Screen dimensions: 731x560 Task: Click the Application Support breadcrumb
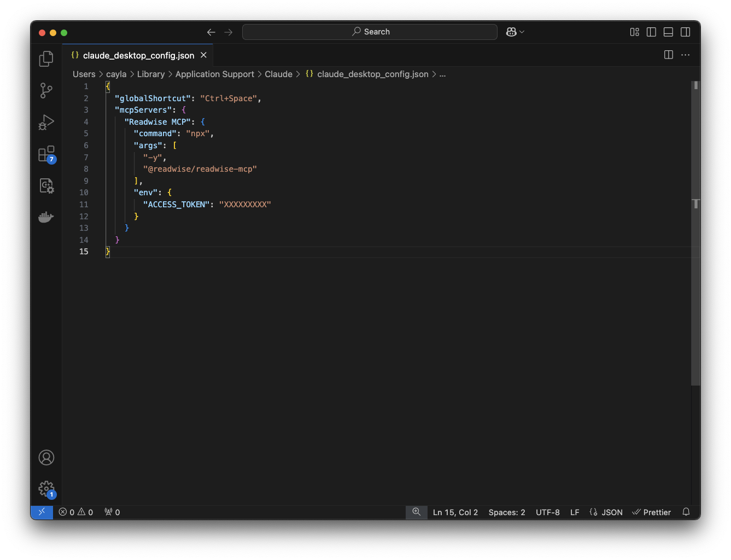point(215,74)
